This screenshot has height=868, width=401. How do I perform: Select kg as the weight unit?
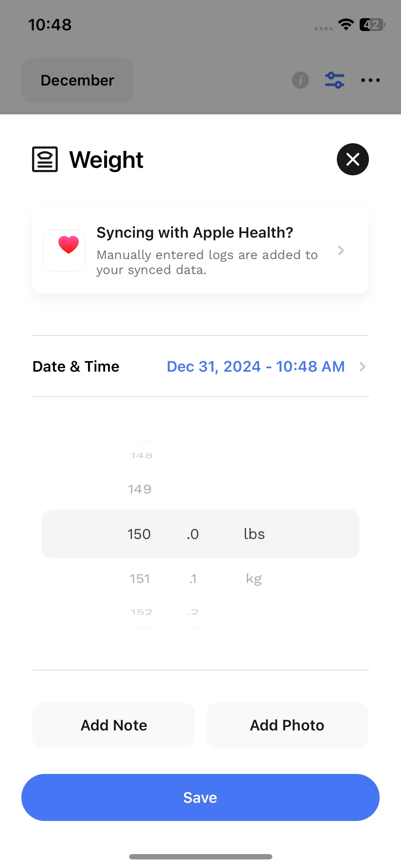[x=254, y=578]
